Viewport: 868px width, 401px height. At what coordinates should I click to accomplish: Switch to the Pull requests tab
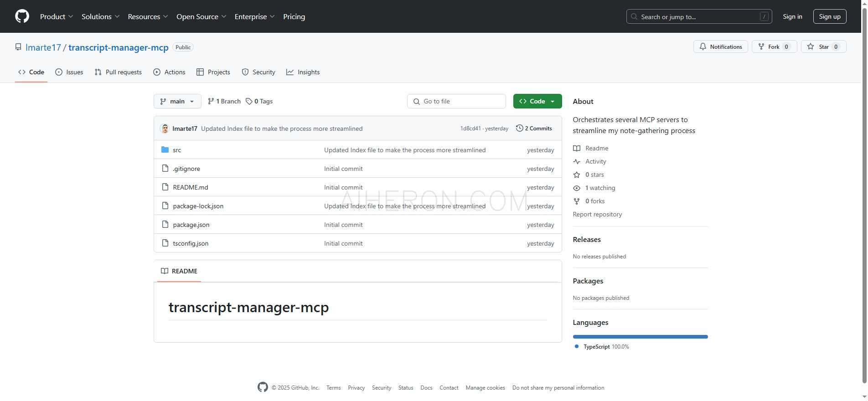[118, 72]
